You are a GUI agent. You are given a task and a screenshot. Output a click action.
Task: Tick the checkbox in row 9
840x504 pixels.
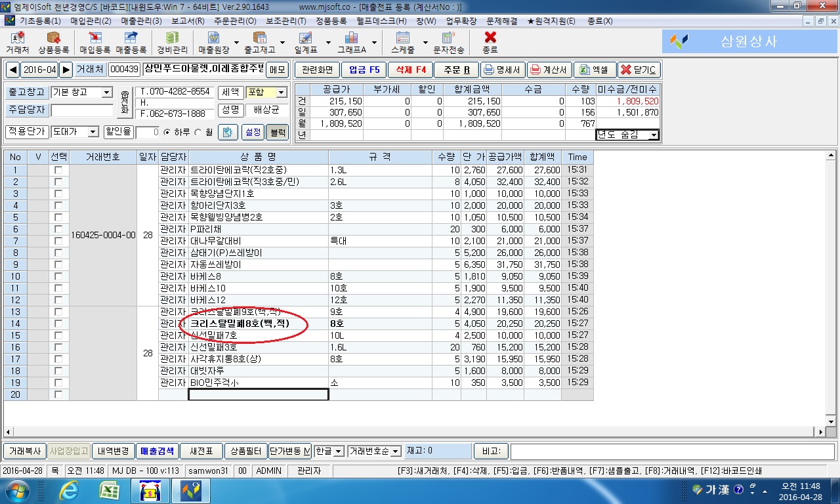point(58,264)
